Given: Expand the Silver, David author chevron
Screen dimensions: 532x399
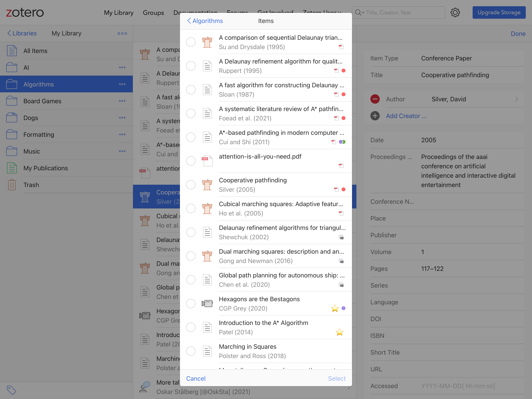Looking at the screenshot, I should coord(516,99).
